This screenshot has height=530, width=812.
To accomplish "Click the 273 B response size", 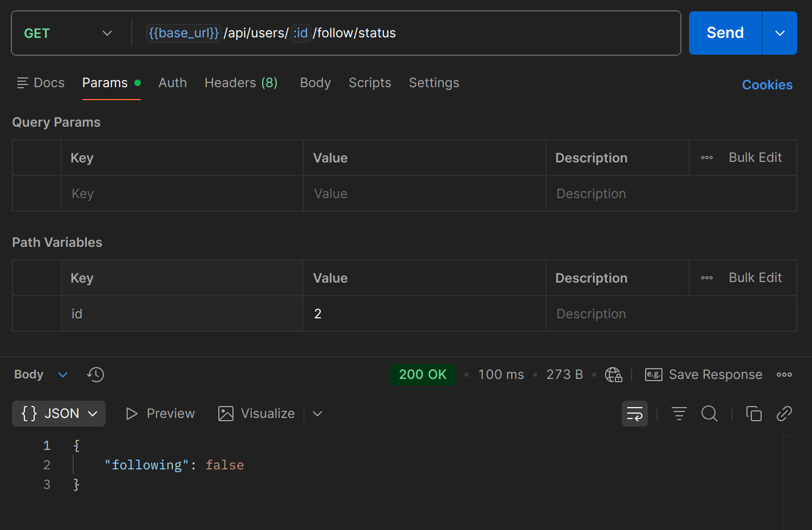I will pyautogui.click(x=564, y=375).
